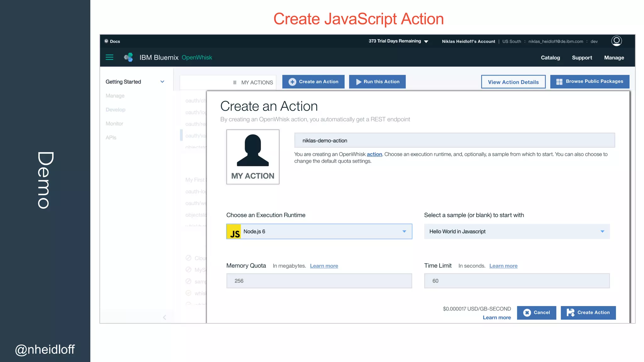Focus the Time Limit input field
The width and height of the screenshot is (644, 362).
(517, 281)
